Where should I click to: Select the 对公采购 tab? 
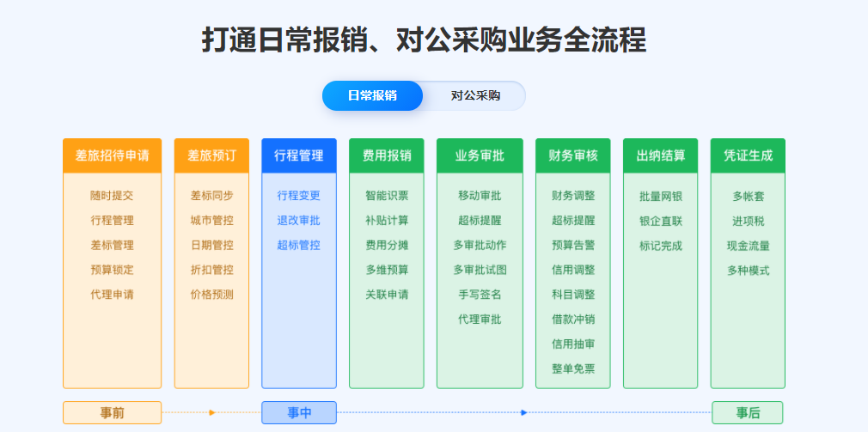tap(475, 95)
